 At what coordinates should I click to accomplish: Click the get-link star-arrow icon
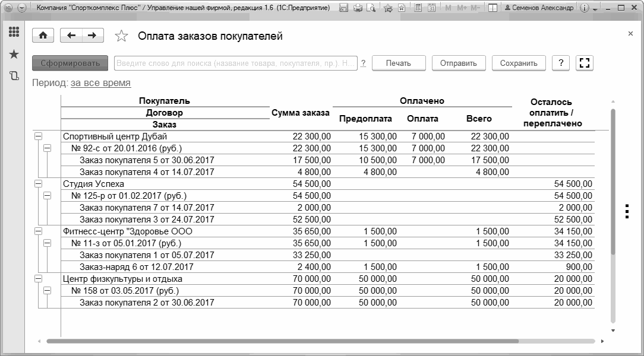[x=388, y=8]
